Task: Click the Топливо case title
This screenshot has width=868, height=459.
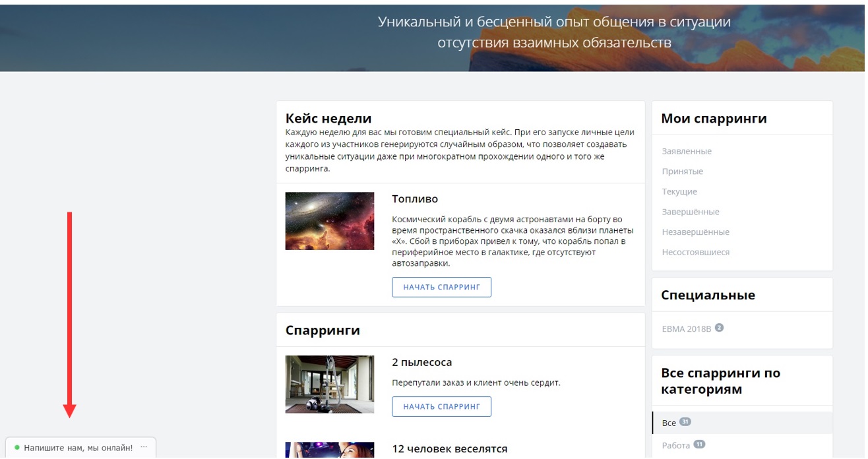Action: coord(415,199)
